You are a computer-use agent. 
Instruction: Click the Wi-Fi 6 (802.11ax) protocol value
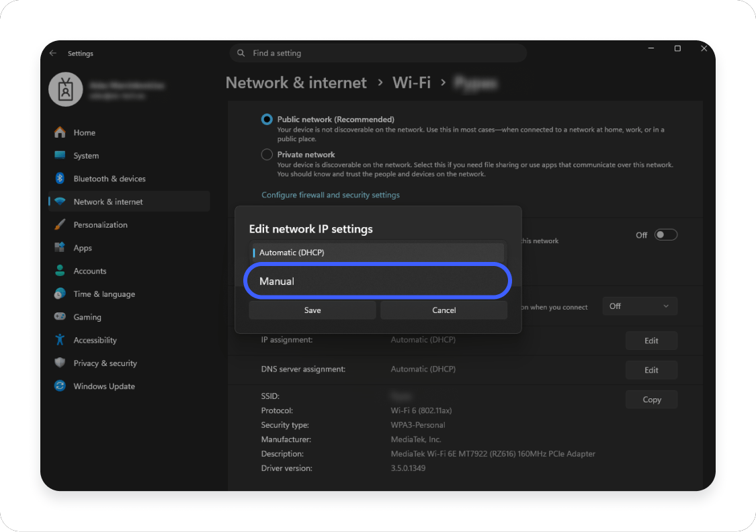point(421,410)
